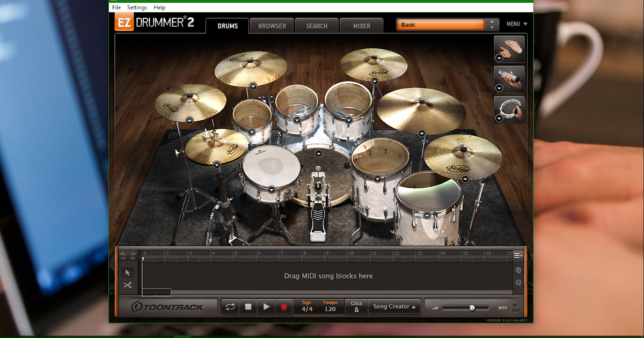Click bar 4 on the timeline ruler

(212, 253)
